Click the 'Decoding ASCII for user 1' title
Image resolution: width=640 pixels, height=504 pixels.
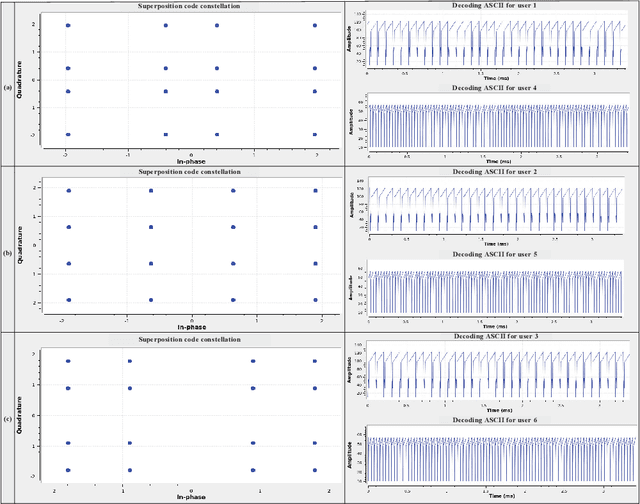pos(494,7)
